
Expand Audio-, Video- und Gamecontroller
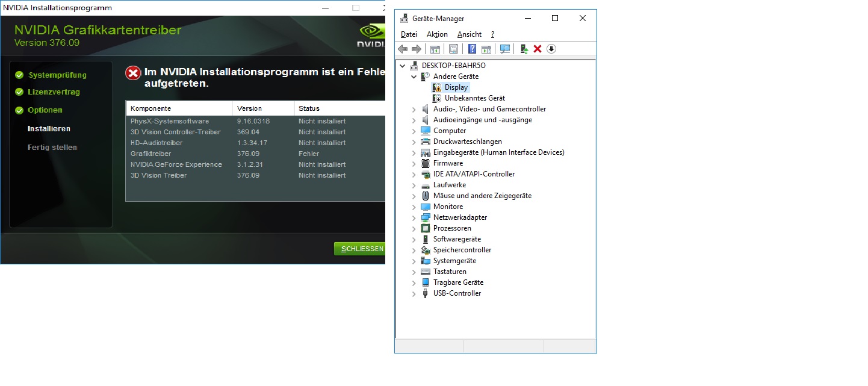click(x=414, y=109)
